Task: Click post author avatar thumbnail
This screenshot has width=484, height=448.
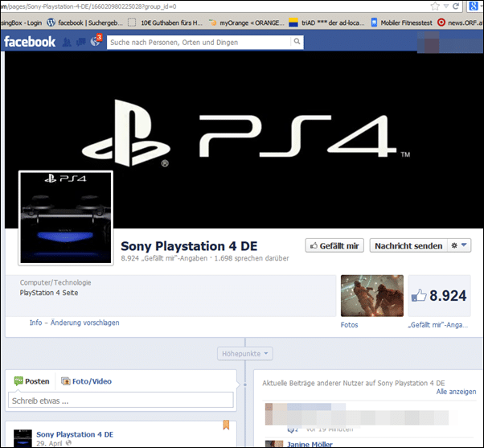Action: 23,438
